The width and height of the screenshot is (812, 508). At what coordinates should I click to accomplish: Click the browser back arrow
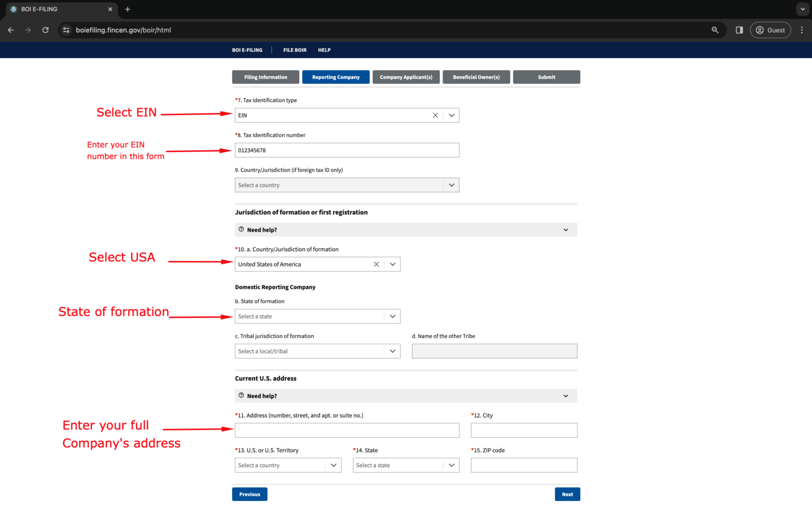click(11, 30)
